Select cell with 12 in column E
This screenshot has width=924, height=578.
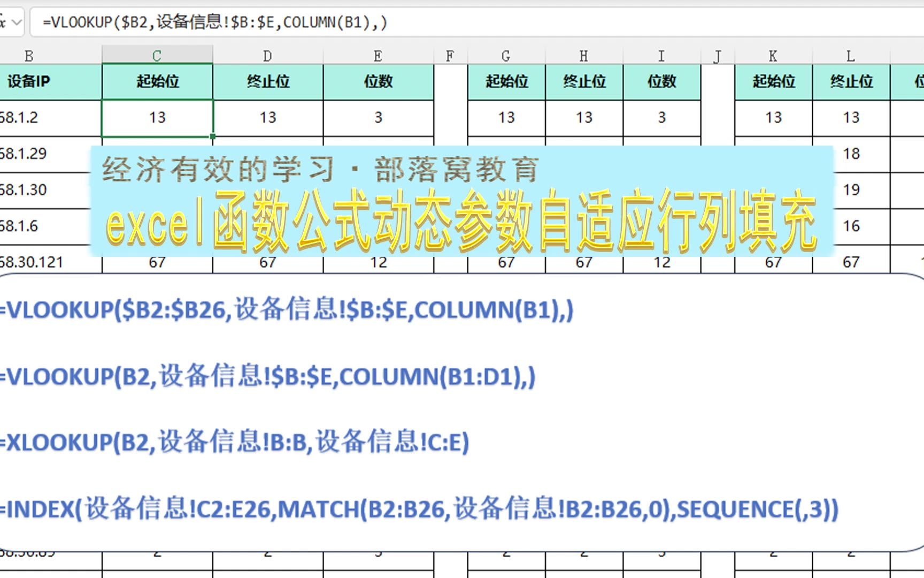click(x=378, y=262)
